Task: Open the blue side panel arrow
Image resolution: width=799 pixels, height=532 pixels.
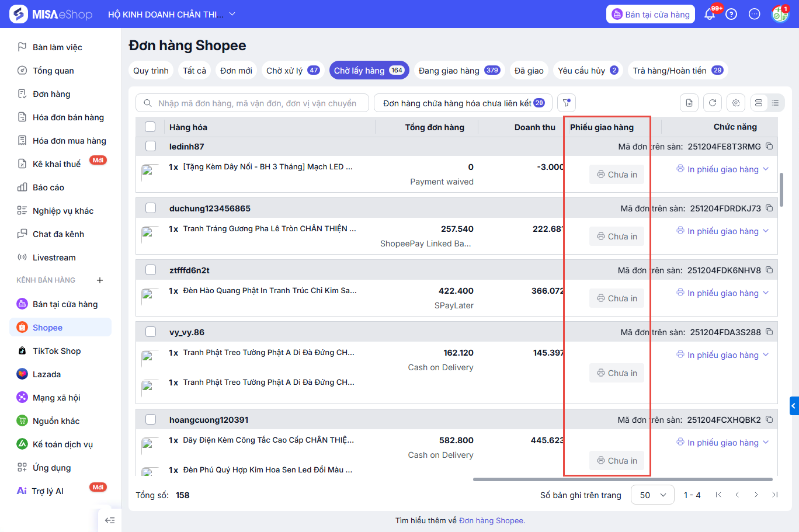Action: [x=794, y=406]
